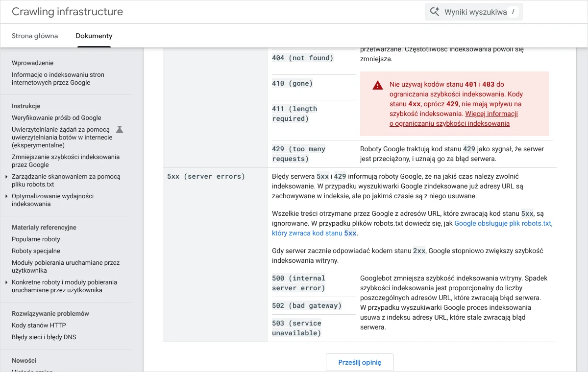Screen dimensions: 588x372
Task: Click paragraph starting 'Googlebot zmniejsza szybkość indeksowania'
Action: point(454,302)
